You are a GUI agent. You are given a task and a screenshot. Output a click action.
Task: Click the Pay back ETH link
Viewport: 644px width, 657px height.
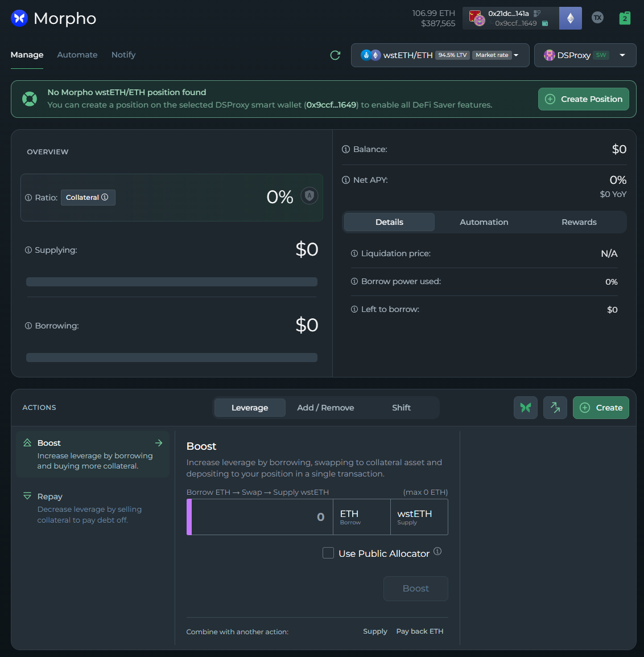click(419, 631)
